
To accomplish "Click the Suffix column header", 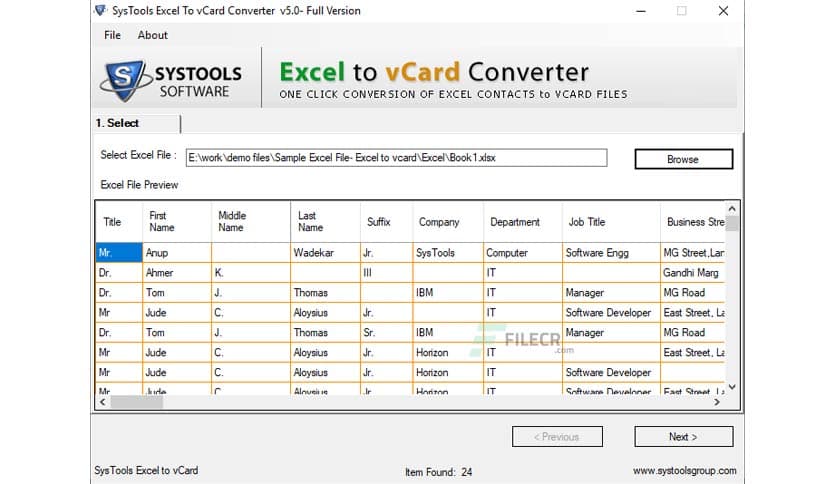I will 386,222.
